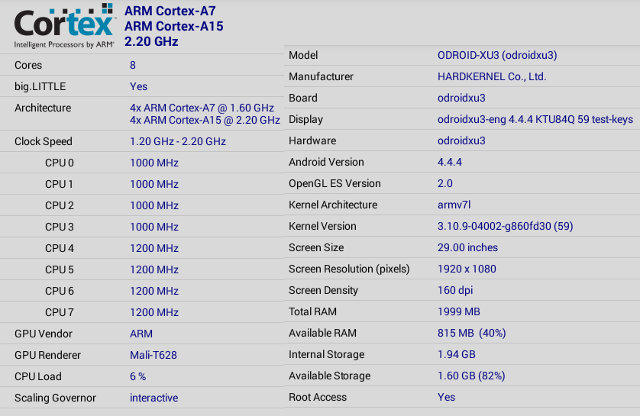Click the 'Manufacturer' row label

pos(321,76)
